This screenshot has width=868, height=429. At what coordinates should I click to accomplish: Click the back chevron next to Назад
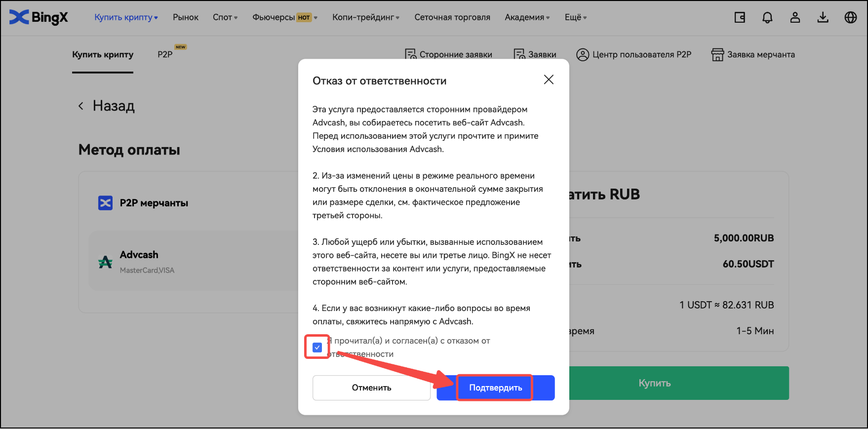click(x=81, y=106)
